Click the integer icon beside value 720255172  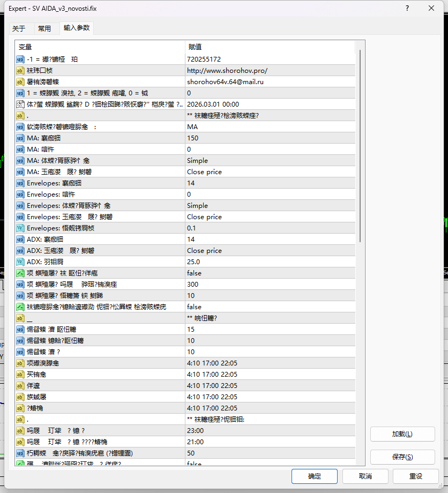pyautogui.click(x=20, y=59)
